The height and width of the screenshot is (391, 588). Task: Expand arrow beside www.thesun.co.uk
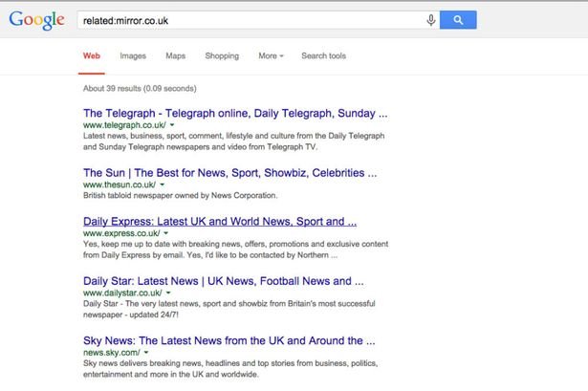tap(163, 185)
